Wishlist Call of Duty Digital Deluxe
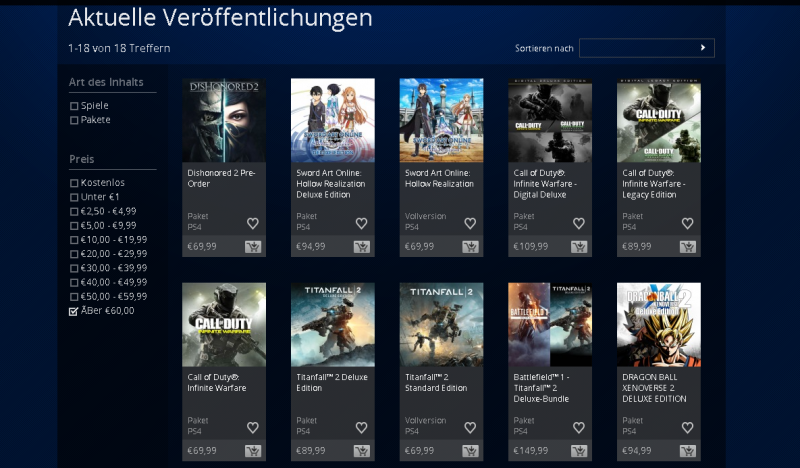Screen dimensions: 800x468 (x=579, y=223)
